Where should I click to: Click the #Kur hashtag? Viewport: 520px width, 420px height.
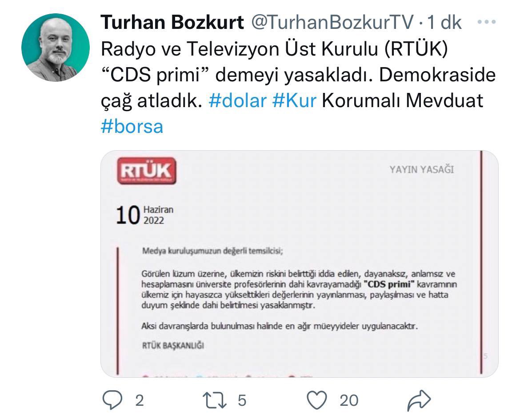point(294,100)
